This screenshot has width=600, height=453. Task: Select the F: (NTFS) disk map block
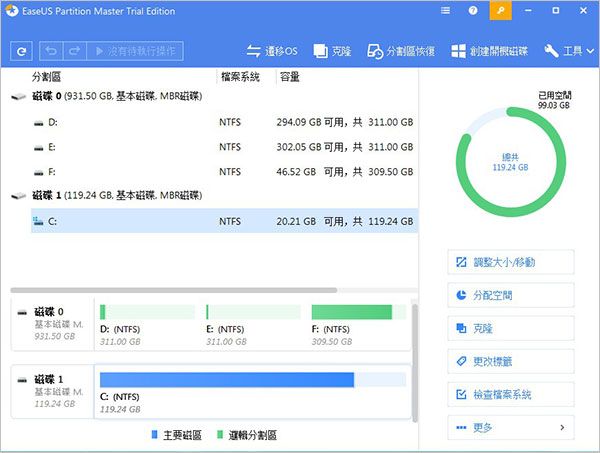point(359,325)
